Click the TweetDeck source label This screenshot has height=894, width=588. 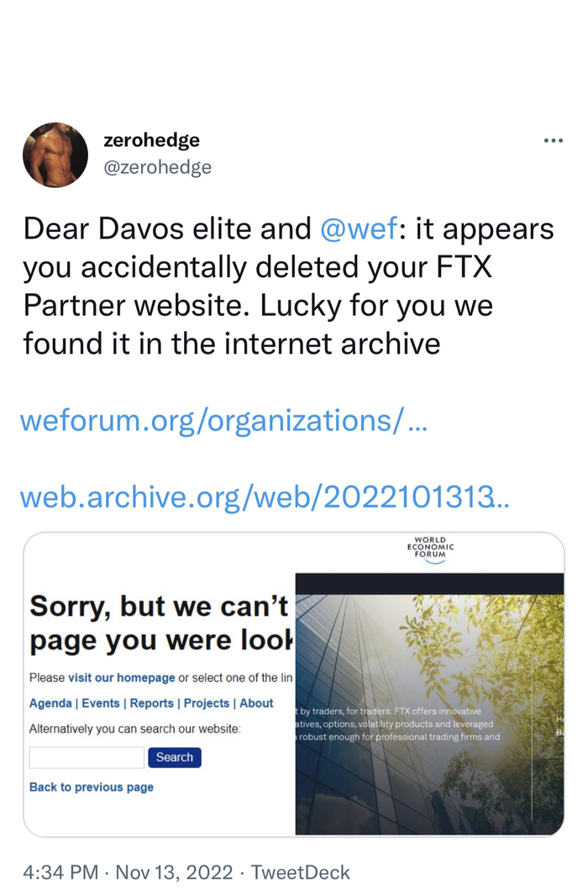click(300, 872)
